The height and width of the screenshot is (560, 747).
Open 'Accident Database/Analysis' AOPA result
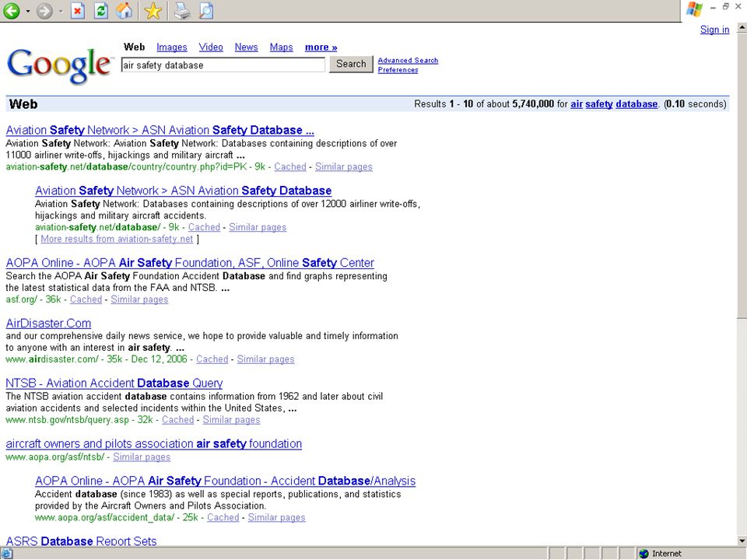(225, 481)
